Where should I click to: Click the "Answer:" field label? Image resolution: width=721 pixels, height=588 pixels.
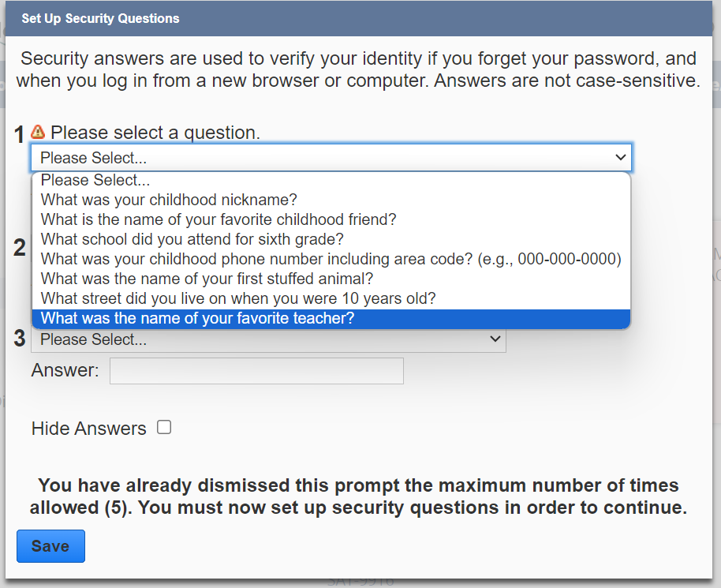click(x=65, y=371)
